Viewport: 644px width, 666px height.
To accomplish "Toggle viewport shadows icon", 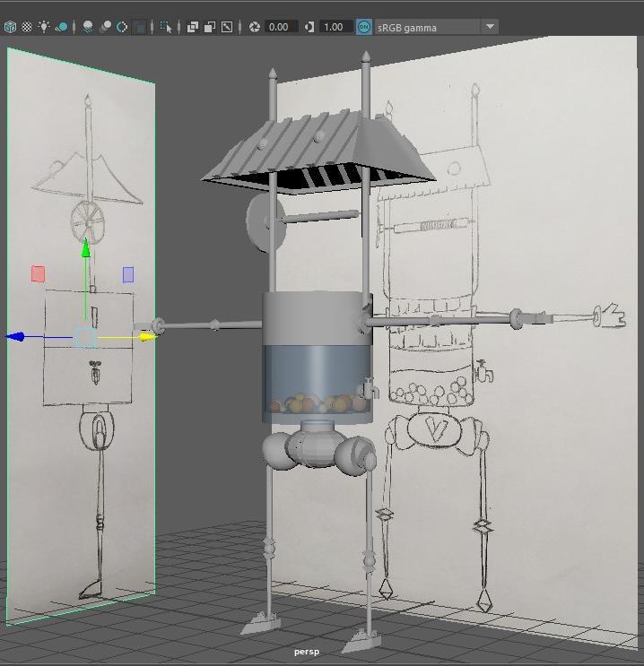I will 61,27.
